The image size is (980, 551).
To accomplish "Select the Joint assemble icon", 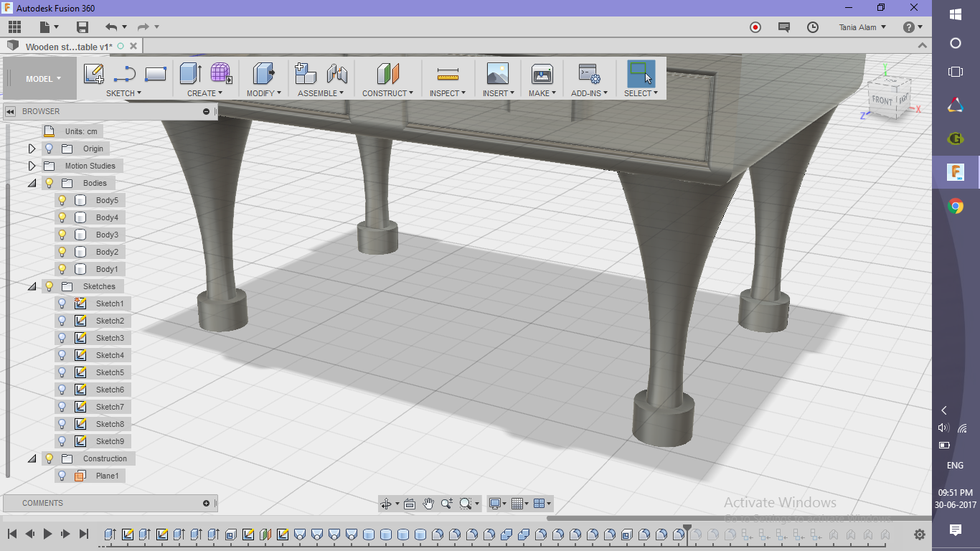I will tap(337, 74).
